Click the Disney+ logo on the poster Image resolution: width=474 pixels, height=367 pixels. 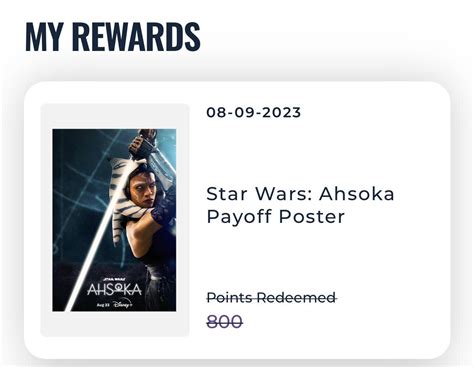point(123,304)
